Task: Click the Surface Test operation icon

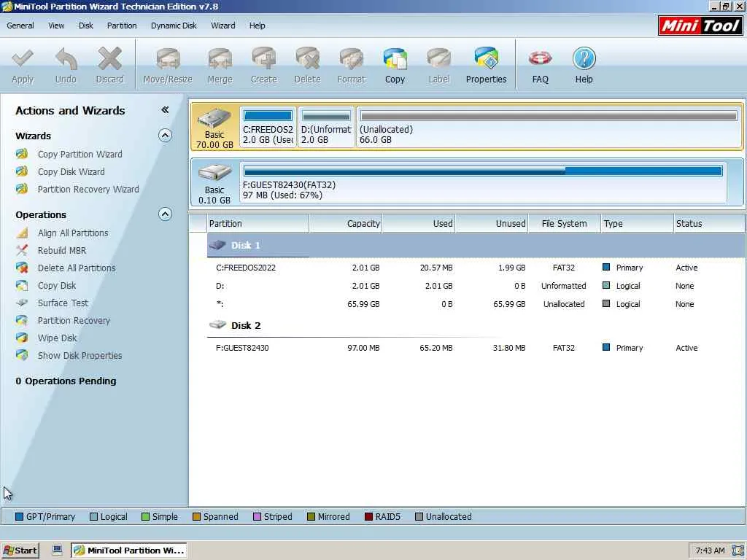Action: click(22, 303)
